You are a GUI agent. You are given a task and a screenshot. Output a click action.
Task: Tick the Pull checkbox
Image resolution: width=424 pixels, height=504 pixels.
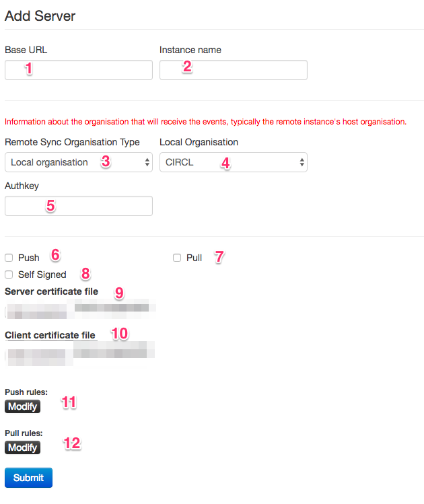177,258
